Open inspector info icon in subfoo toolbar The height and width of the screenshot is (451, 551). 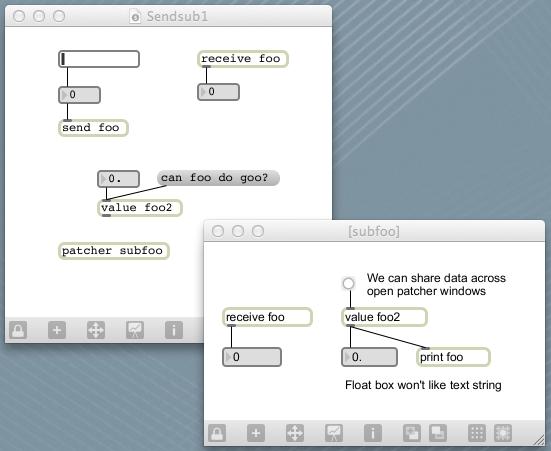tap(373, 433)
